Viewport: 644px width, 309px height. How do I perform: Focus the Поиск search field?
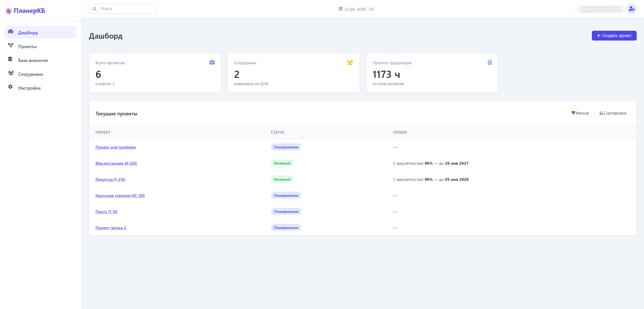[x=122, y=9]
